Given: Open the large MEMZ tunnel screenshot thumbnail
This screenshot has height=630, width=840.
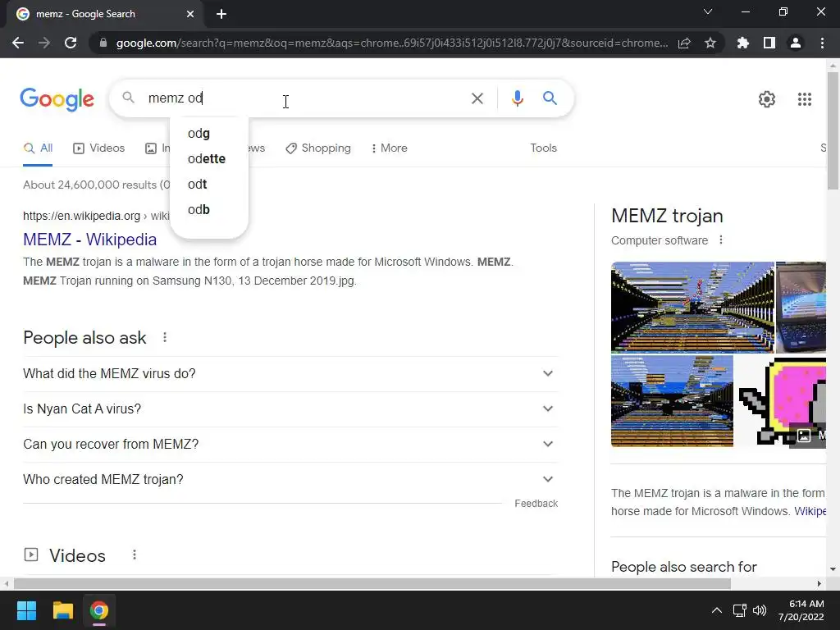Looking at the screenshot, I should pos(692,307).
